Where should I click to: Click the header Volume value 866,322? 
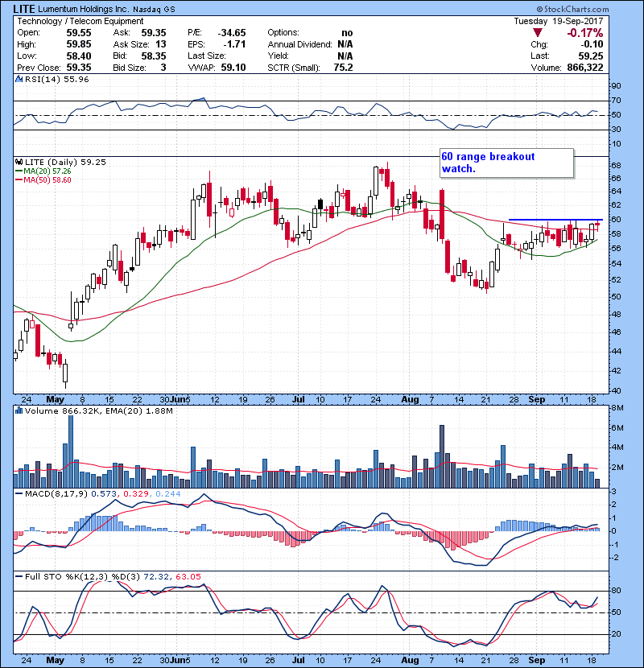tap(585, 68)
